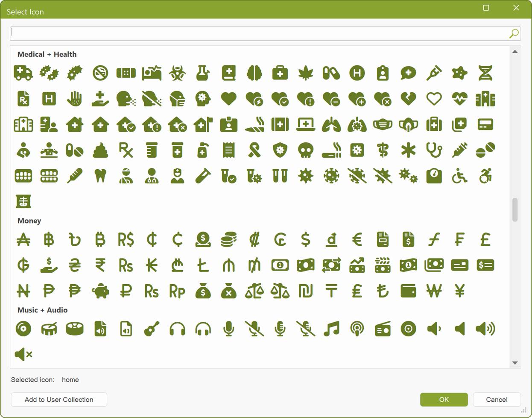Choose the brain icon
Viewport: 532px width, 418px height.
[x=254, y=73]
